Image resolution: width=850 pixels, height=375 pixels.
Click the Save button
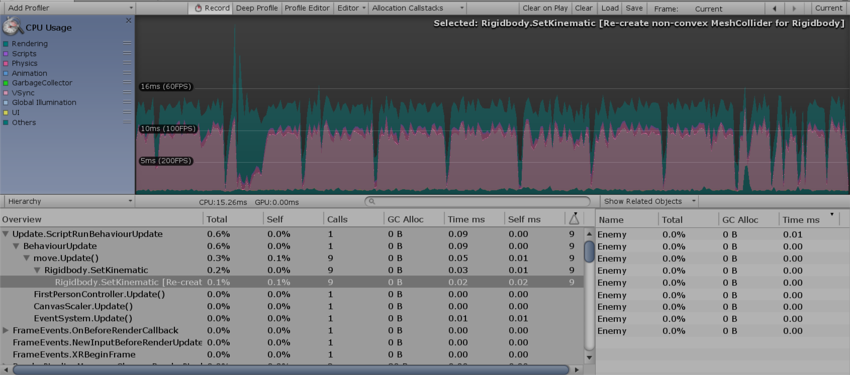point(634,8)
